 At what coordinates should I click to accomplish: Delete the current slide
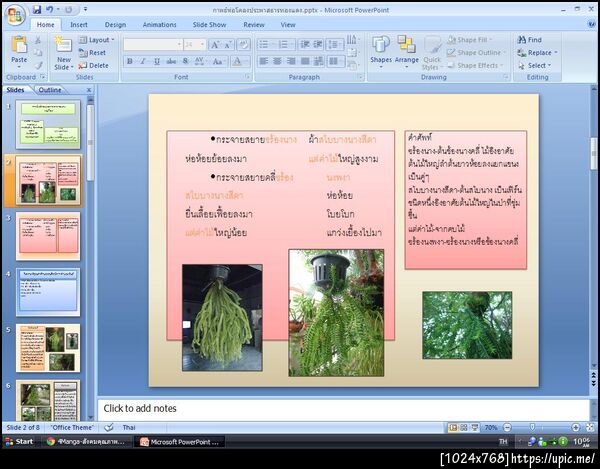point(94,66)
